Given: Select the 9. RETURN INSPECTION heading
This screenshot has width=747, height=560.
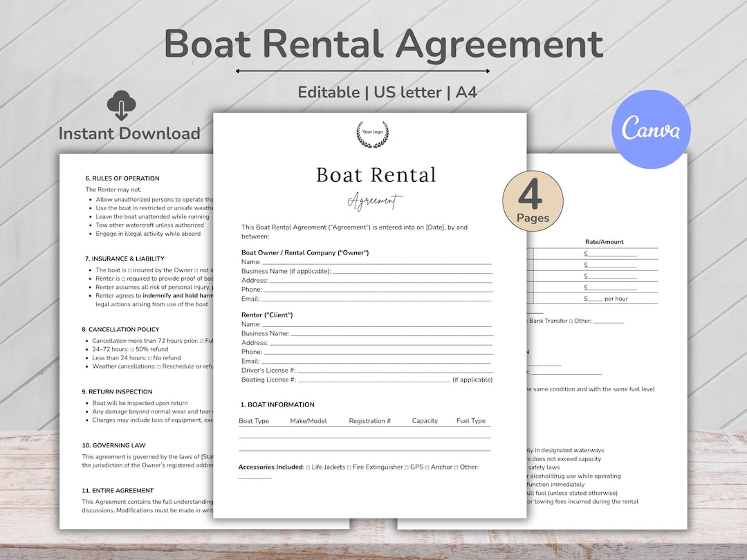Looking at the screenshot, I should [117, 392].
